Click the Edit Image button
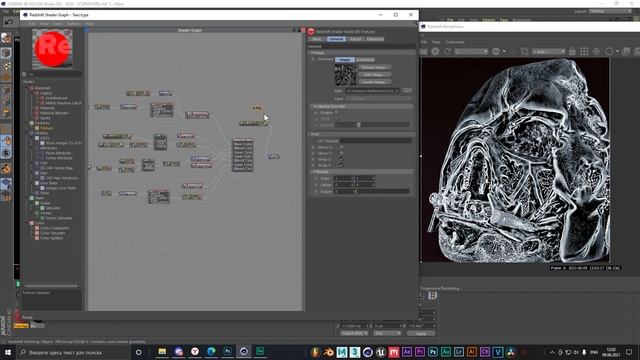This screenshot has height=360, width=640. point(374,74)
